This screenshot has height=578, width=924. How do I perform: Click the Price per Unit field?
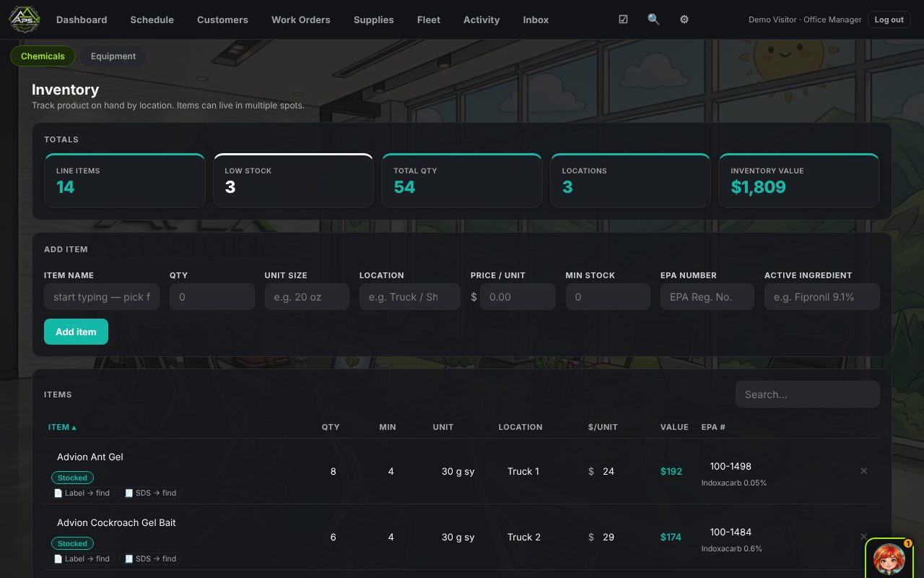[x=518, y=297]
